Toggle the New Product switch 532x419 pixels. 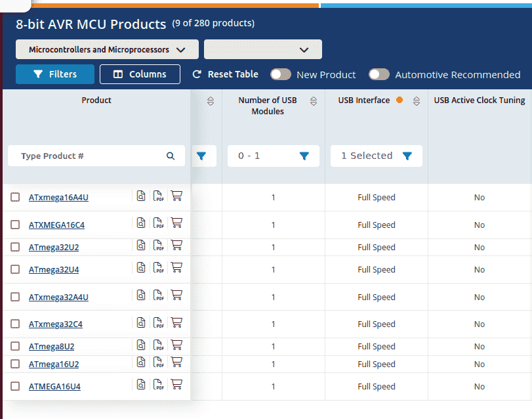pyautogui.click(x=281, y=74)
